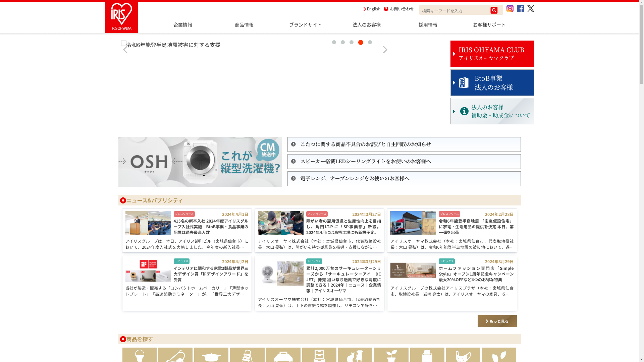This screenshot has height=362, width=644.
Task: Open the IRIS OHYAMA logo home link
Action: [121, 17]
